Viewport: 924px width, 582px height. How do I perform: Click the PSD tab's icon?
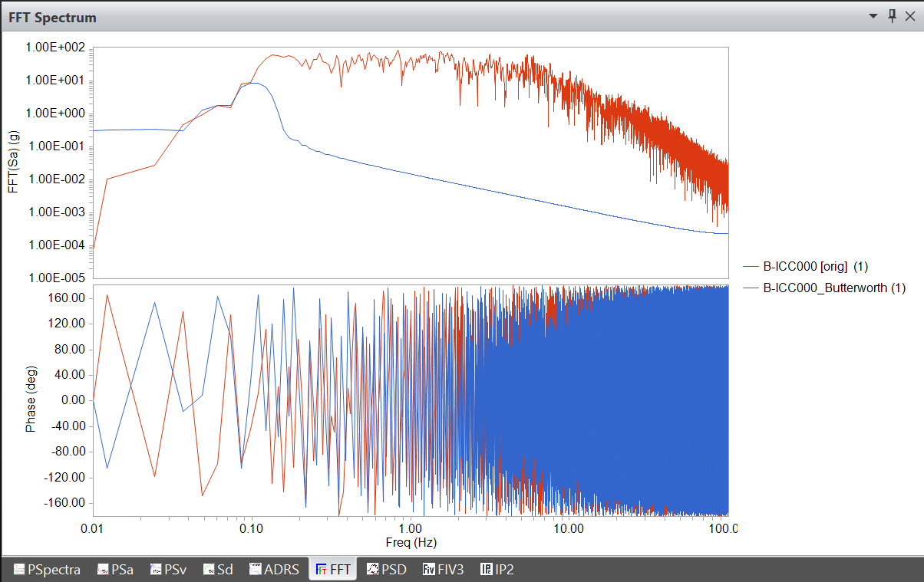tap(373, 569)
